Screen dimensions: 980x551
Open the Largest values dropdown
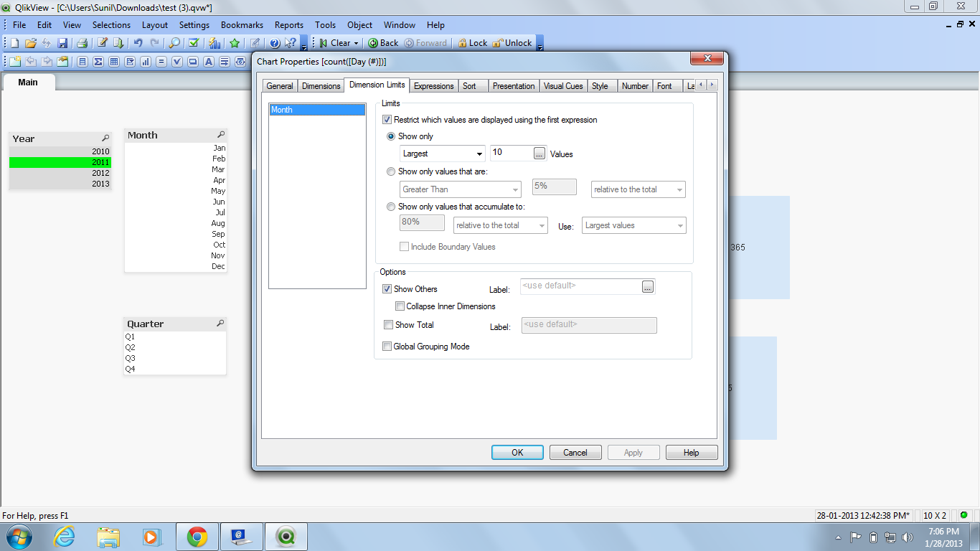coord(634,225)
